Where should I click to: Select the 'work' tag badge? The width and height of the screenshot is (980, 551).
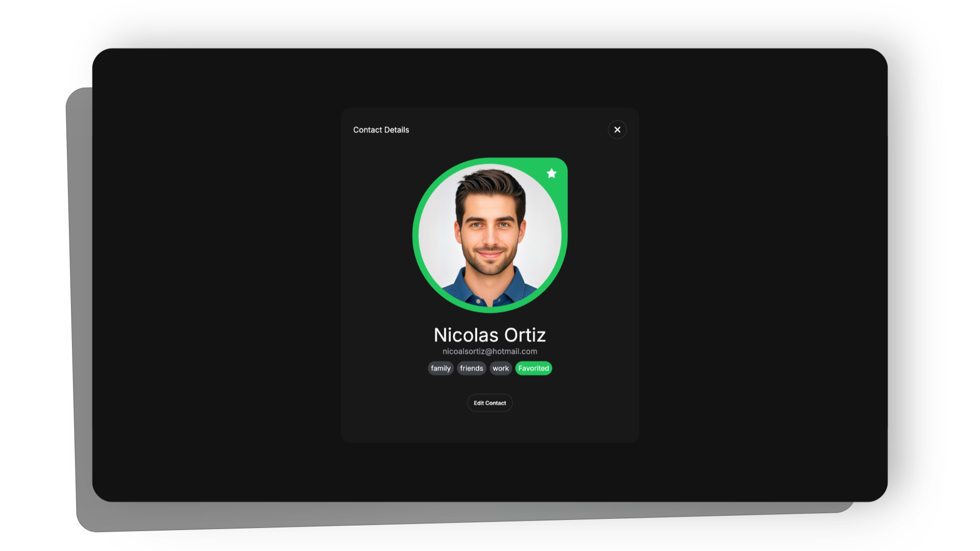501,368
